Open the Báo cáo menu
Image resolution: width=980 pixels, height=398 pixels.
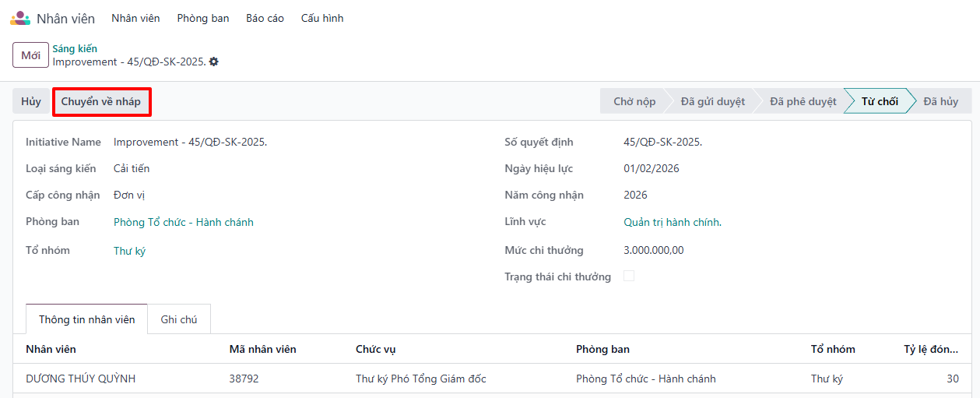(265, 18)
